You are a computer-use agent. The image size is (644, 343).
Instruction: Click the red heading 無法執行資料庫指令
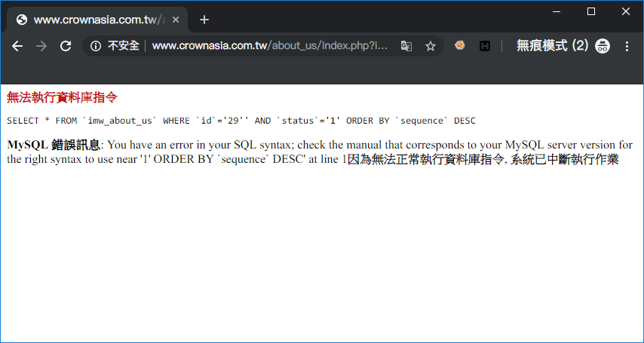point(62,98)
